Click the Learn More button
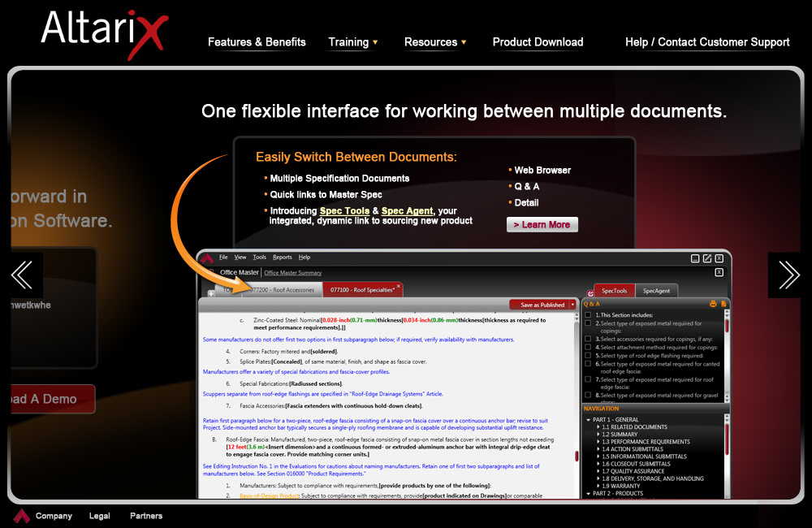The width and height of the screenshot is (812, 528). pos(542,224)
